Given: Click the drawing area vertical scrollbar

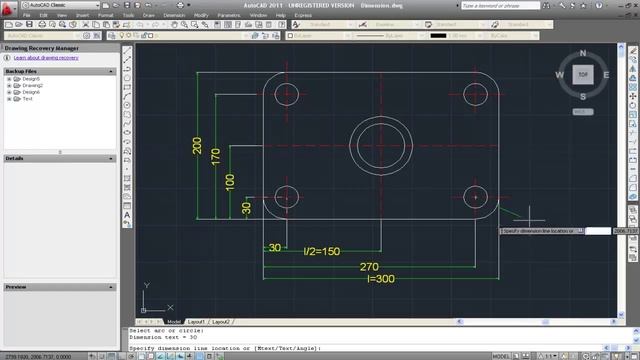Looking at the screenshot, I should click(x=621, y=180).
